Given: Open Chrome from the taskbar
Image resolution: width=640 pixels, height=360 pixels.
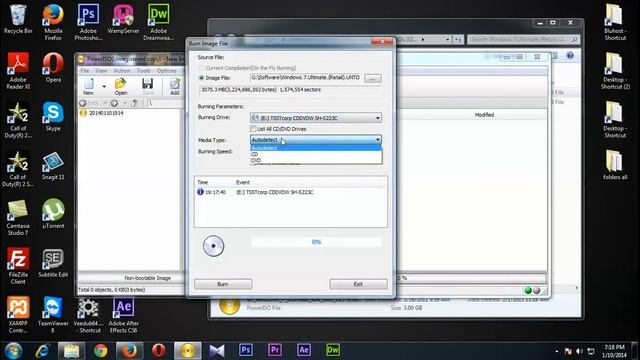Looking at the screenshot, I should tap(100, 350).
